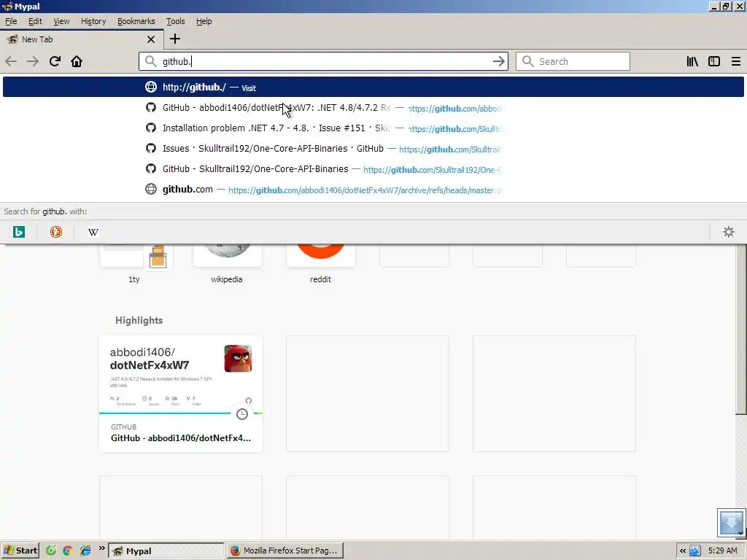747x560 pixels.
Task: Open the dotNetFx4xW7 highlight card
Action: [181, 394]
